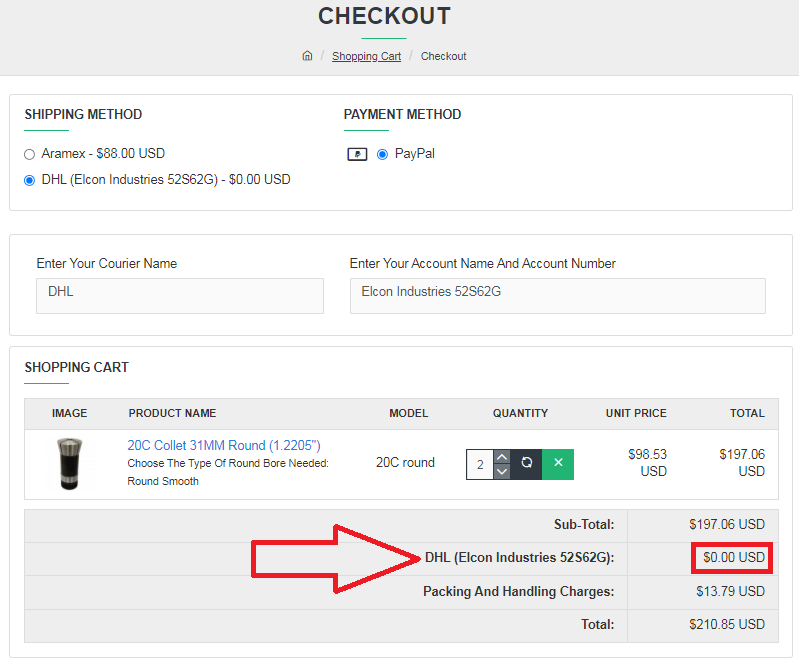Click the Sub-Total label

pyautogui.click(x=584, y=524)
